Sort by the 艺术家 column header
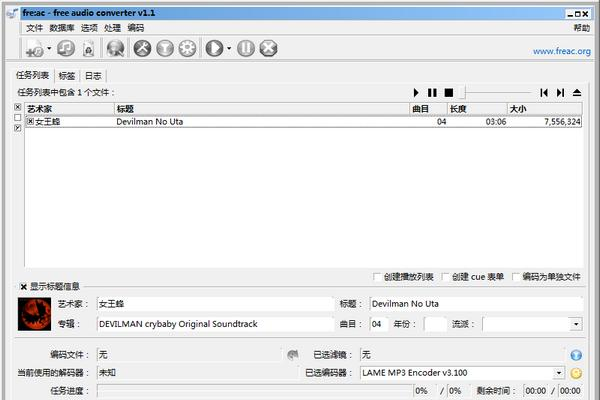This screenshot has height=400, width=600. (70, 109)
